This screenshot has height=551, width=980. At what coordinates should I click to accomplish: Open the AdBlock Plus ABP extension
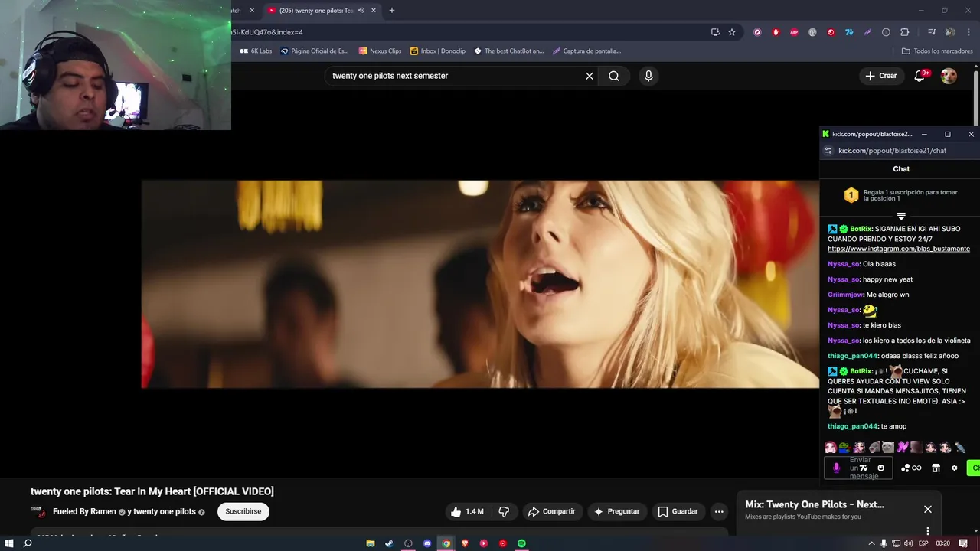[x=794, y=32]
